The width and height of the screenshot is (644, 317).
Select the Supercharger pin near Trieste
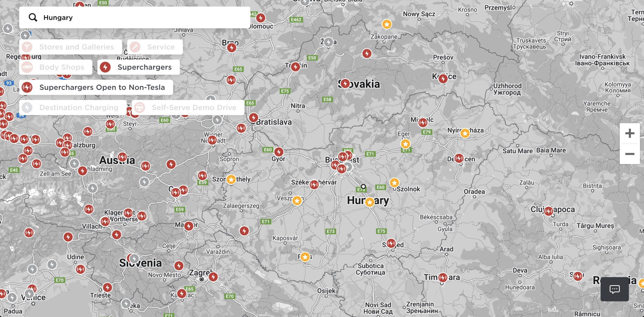pyautogui.click(x=108, y=287)
